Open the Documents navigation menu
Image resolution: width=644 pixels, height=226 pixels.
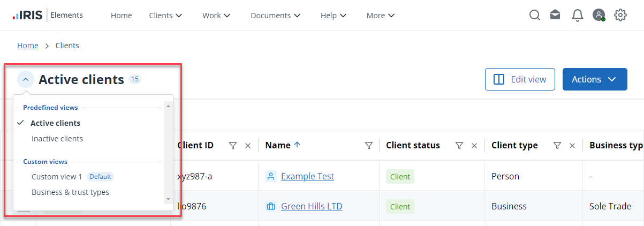(x=275, y=16)
